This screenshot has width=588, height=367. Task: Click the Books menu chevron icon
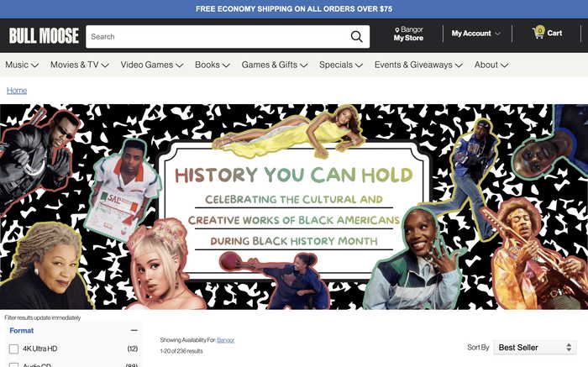coord(227,66)
